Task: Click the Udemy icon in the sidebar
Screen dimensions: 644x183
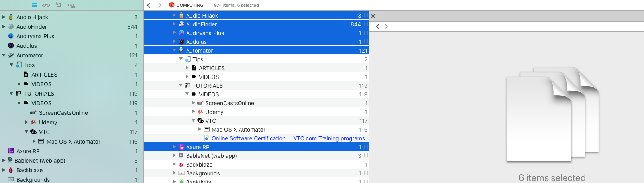Action: [33, 122]
